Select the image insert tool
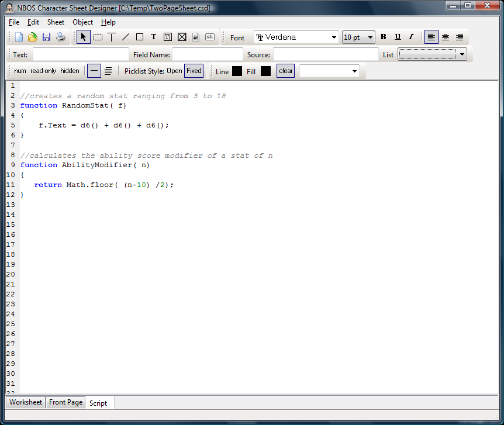Screen dimensions: 504x425 (196, 37)
